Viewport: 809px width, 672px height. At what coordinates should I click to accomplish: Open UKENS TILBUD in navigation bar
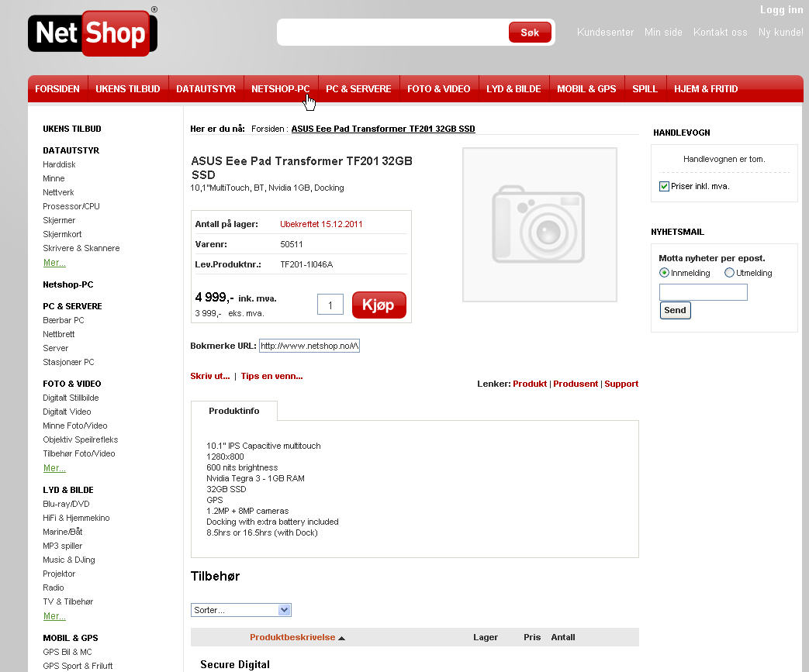point(128,88)
